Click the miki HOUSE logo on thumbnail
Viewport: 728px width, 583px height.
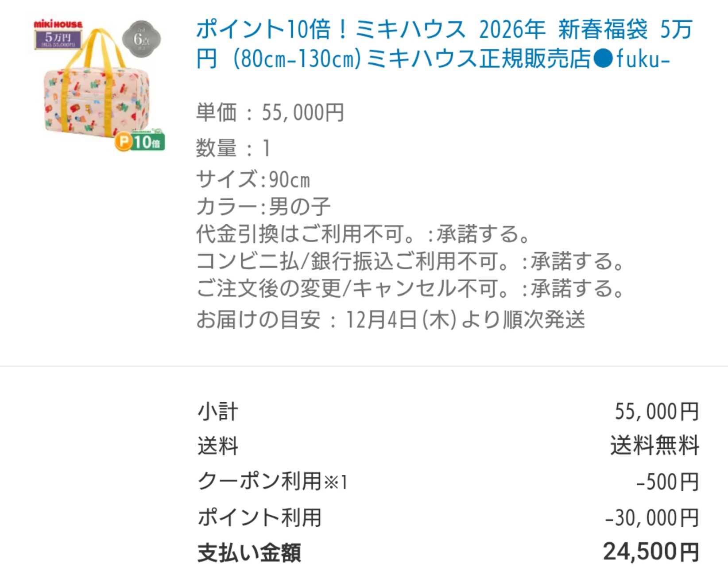pyautogui.click(x=58, y=25)
